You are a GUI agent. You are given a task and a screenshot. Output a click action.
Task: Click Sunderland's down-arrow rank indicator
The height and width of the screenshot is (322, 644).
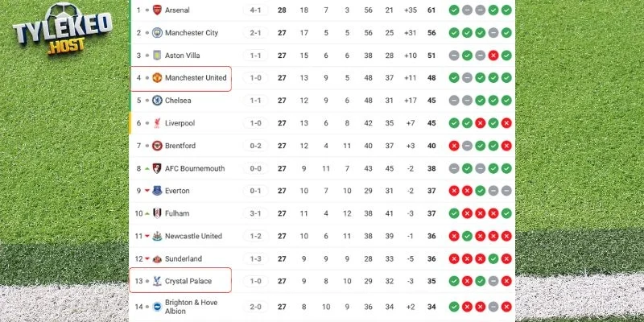(148, 259)
